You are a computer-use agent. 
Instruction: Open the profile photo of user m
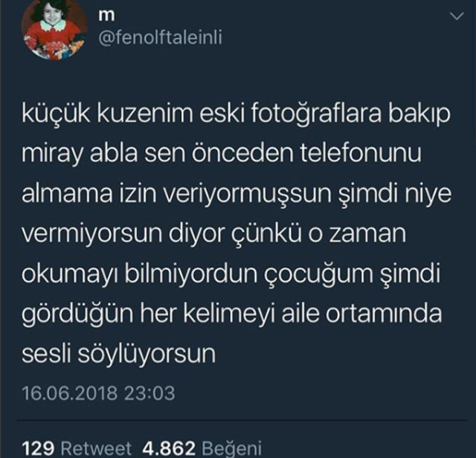pyautogui.click(x=54, y=30)
